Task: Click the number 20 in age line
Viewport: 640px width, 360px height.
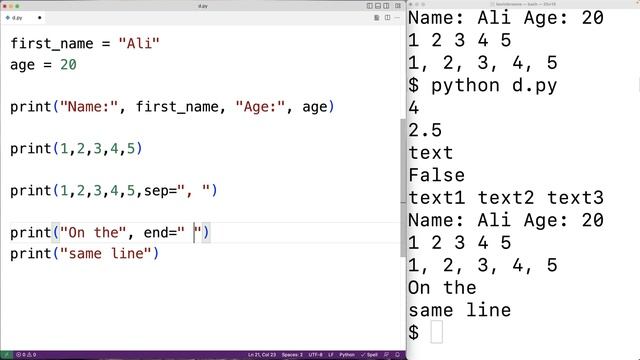Action: point(68,64)
